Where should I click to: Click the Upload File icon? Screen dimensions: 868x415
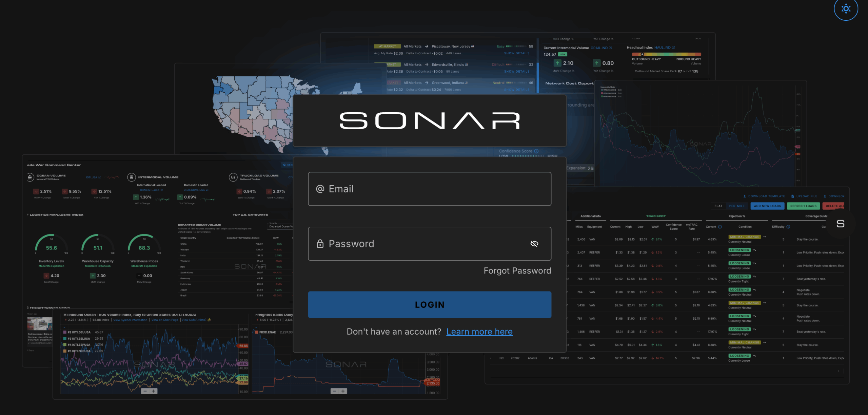click(793, 196)
